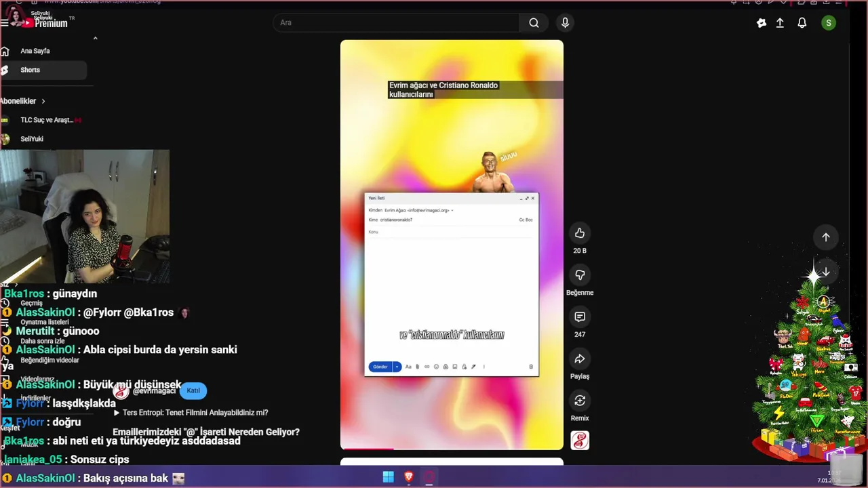
Task: Click the upload arrow icon in header
Action: click(x=780, y=22)
